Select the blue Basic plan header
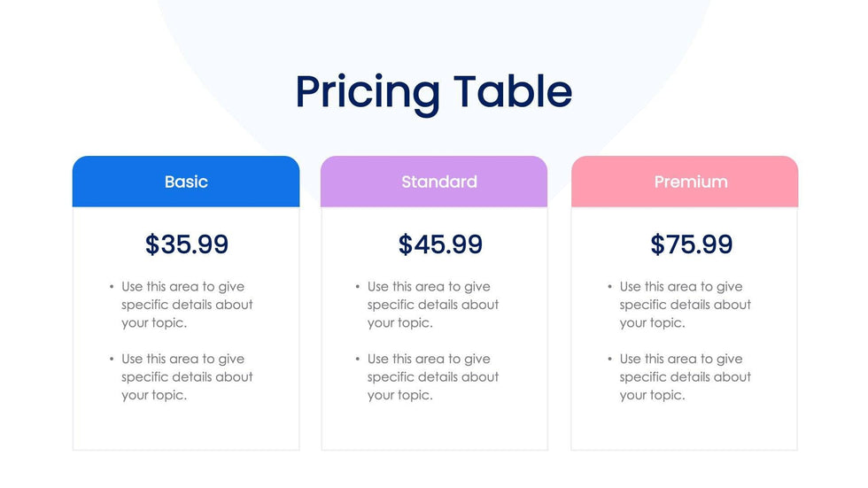 [186, 182]
